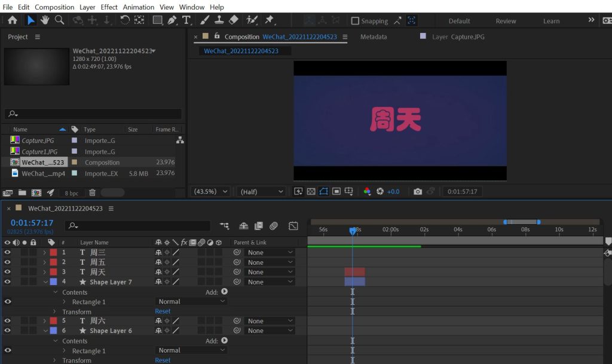
Task: Open the Graph Editor in timeline
Action: click(x=293, y=226)
